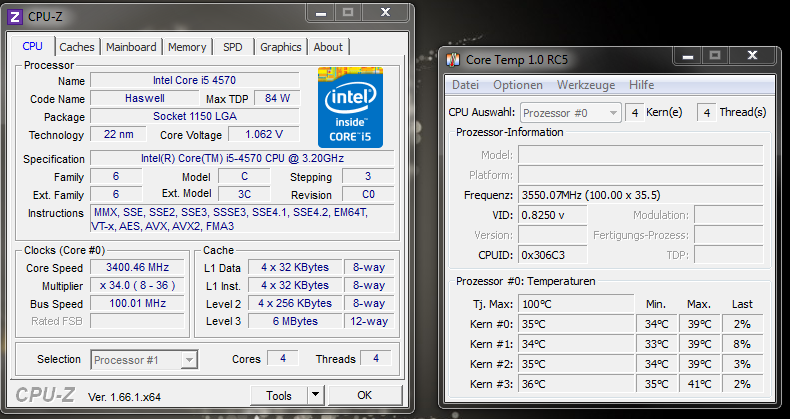Select the CPU tab in CPU-Z
The image size is (790, 419).
[32, 46]
